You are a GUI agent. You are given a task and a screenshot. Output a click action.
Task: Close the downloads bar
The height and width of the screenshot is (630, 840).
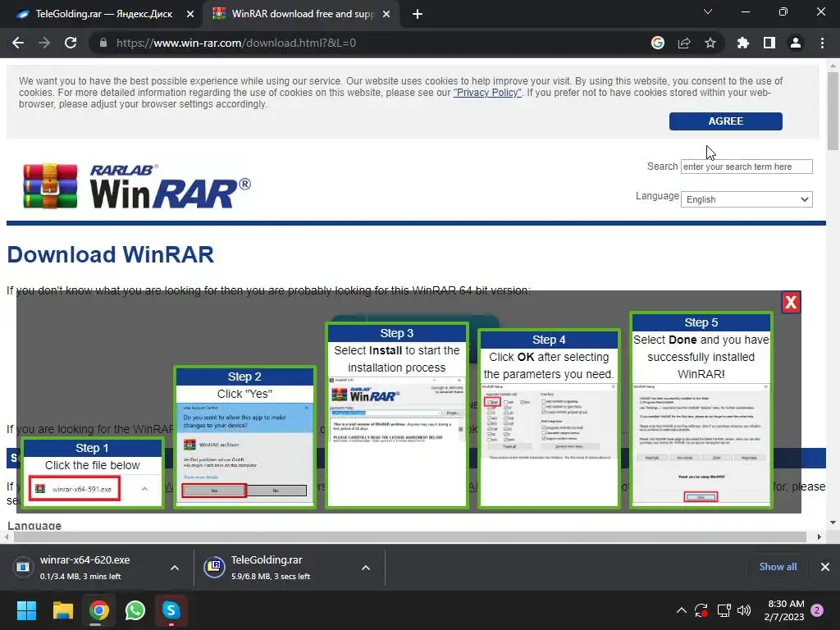[825, 567]
